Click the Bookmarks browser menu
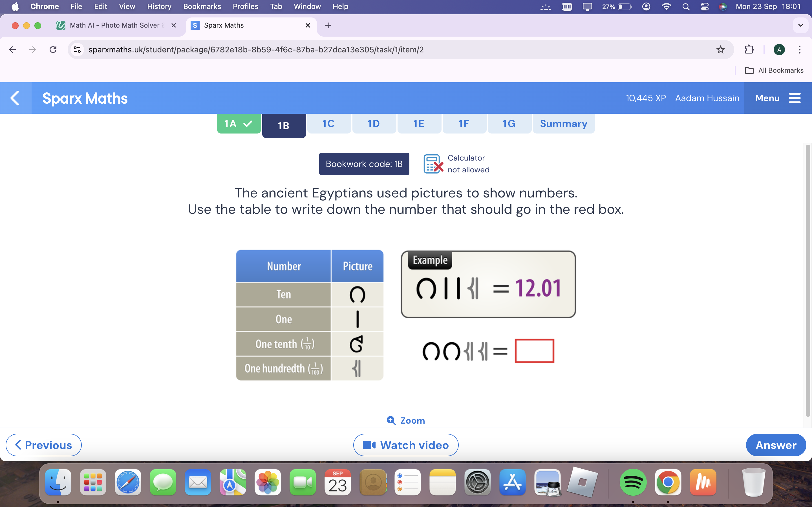 point(201,6)
